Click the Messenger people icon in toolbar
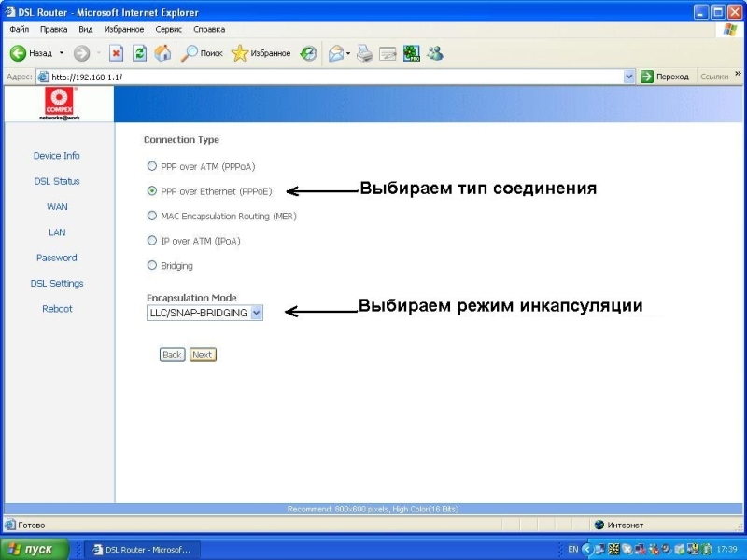The height and width of the screenshot is (560, 747). [435, 53]
